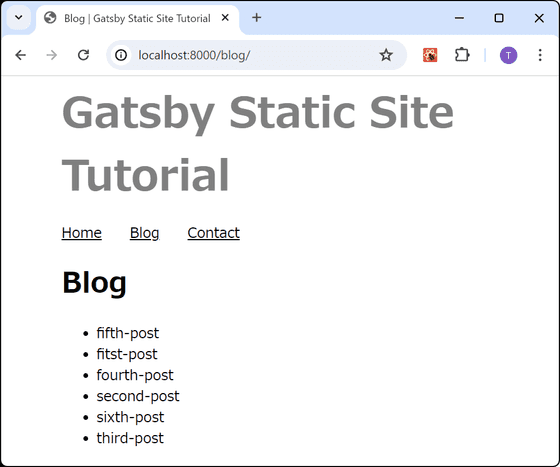Reload the blog page
The image size is (560, 467).
tap(83, 55)
